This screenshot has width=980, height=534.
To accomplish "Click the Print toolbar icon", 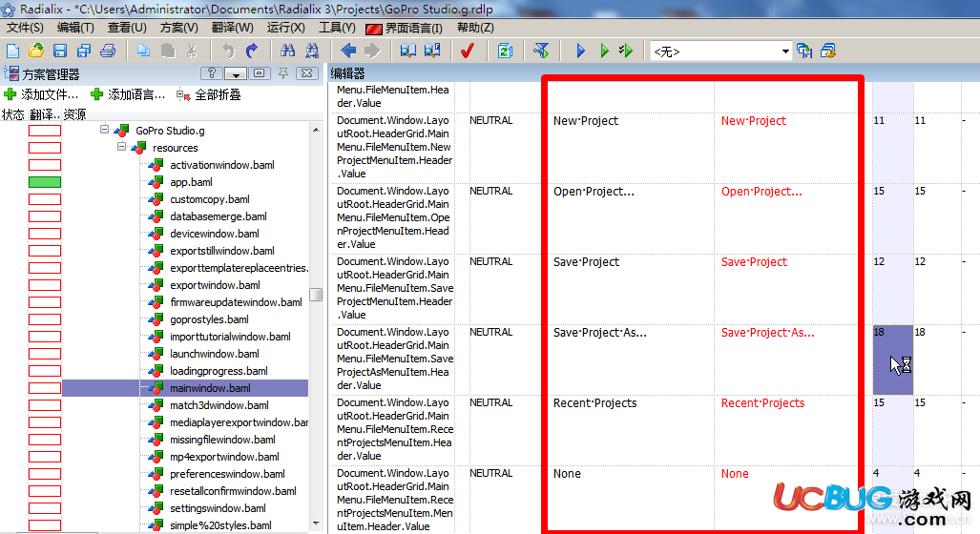I will [108, 51].
